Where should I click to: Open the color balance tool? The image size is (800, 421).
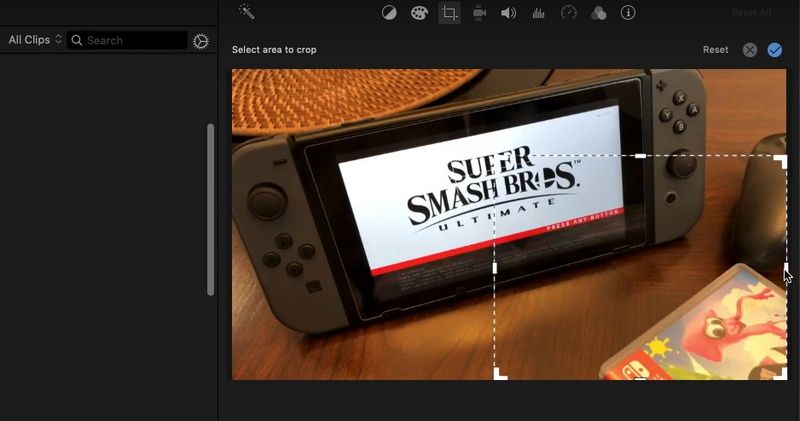[x=389, y=13]
